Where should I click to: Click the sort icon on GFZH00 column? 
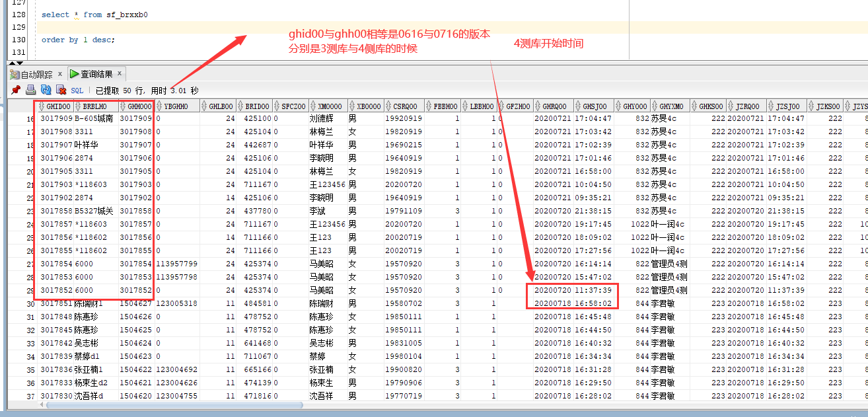pos(501,106)
